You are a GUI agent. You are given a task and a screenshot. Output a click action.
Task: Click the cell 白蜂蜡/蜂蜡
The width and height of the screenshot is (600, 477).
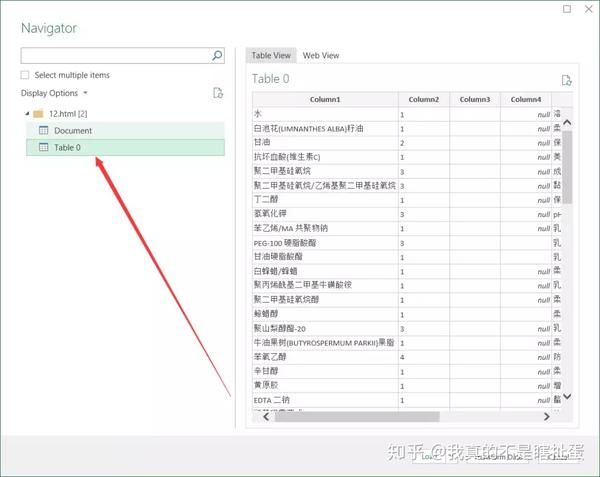tap(325, 271)
